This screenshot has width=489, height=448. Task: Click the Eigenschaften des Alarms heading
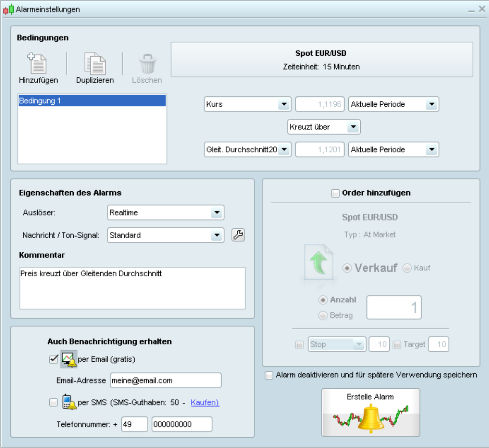coord(70,193)
